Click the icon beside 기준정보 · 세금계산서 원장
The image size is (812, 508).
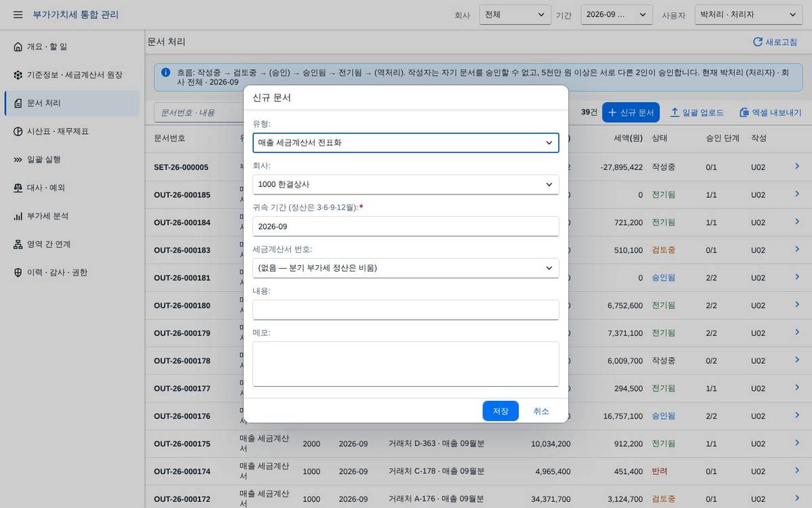pos(18,75)
